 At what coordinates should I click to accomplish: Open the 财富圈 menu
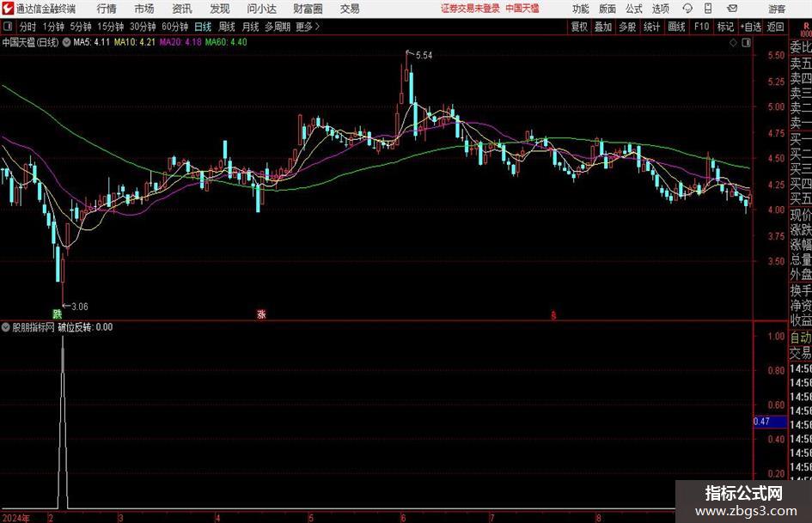pos(308,9)
